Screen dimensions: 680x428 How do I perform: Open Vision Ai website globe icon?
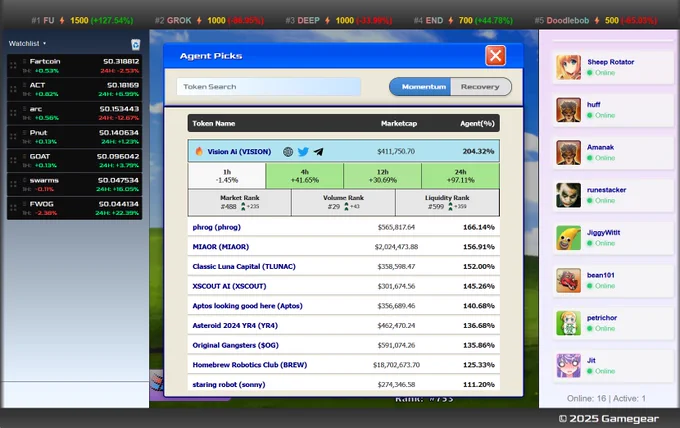click(288, 152)
